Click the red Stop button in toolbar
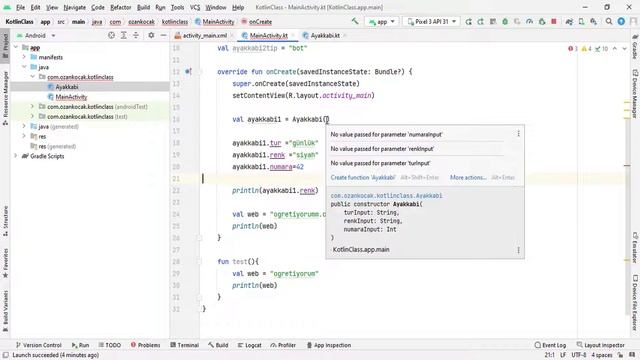 [554, 21]
